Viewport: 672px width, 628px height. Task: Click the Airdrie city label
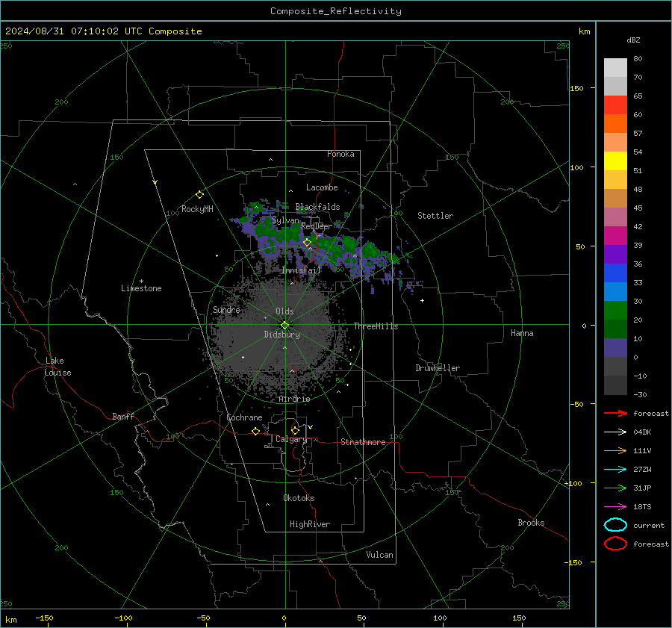point(294,399)
